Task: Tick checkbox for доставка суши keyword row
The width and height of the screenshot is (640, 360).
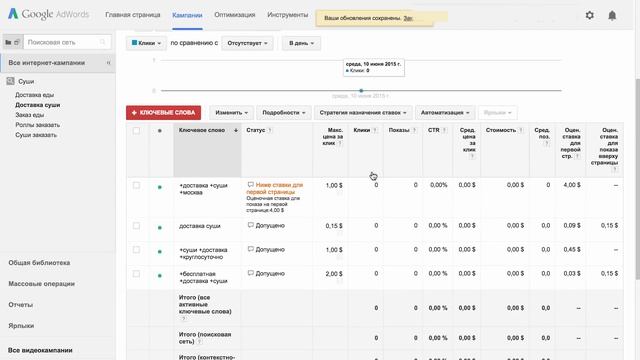Action: click(x=136, y=226)
